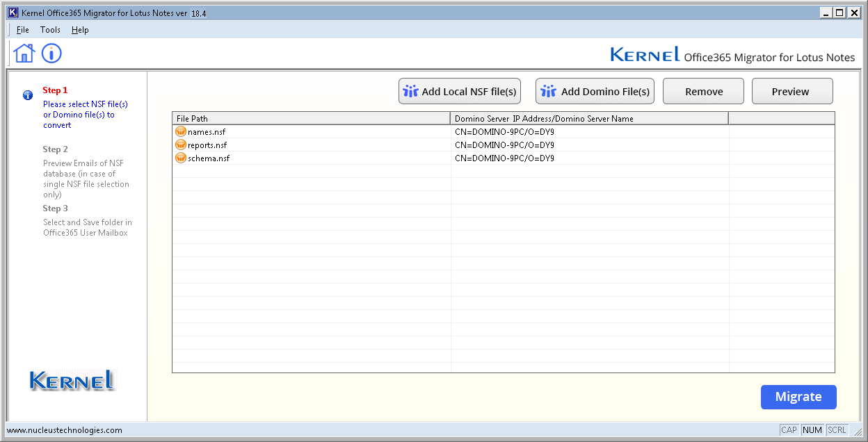
Task: Select the names.nsf row text
Action: pyautogui.click(x=207, y=132)
